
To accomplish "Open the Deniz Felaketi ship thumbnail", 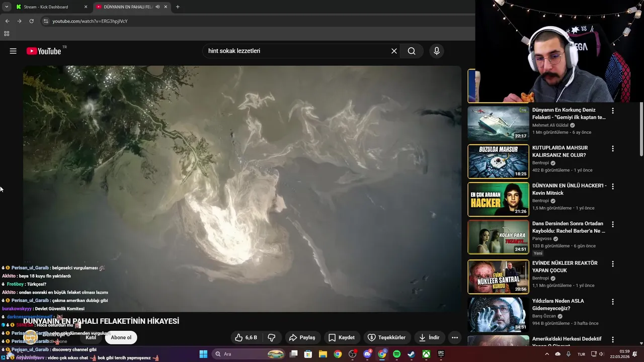I will [498, 123].
